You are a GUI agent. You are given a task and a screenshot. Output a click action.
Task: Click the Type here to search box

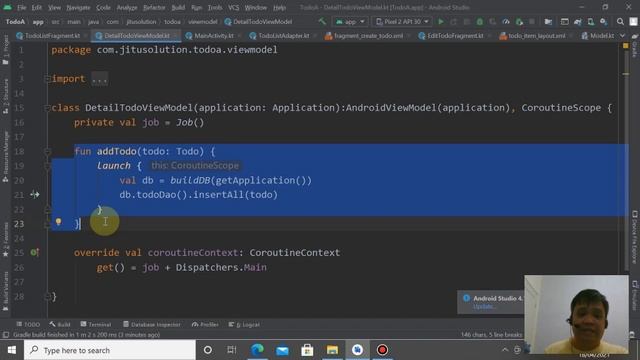click(x=110, y=350)
